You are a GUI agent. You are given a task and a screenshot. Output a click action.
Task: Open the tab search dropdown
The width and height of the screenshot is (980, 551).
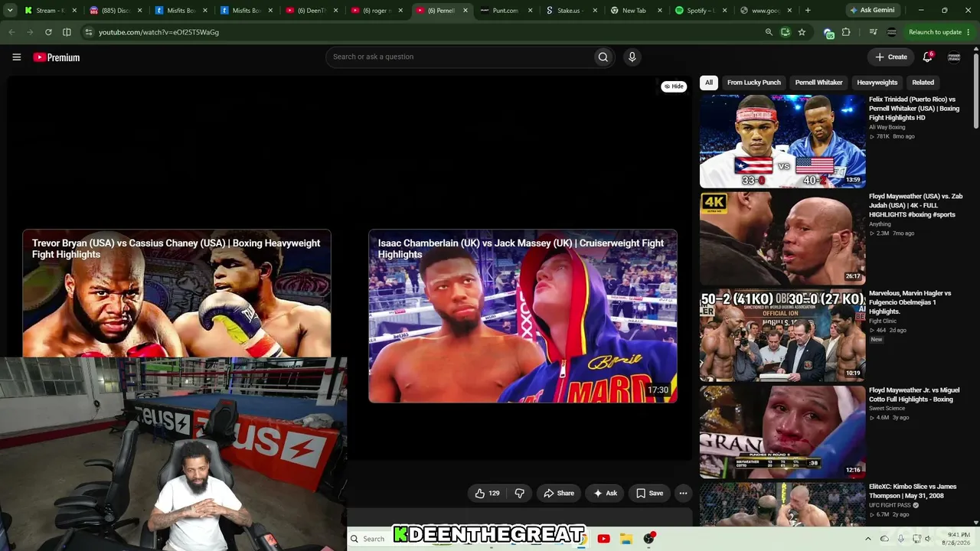10,11
